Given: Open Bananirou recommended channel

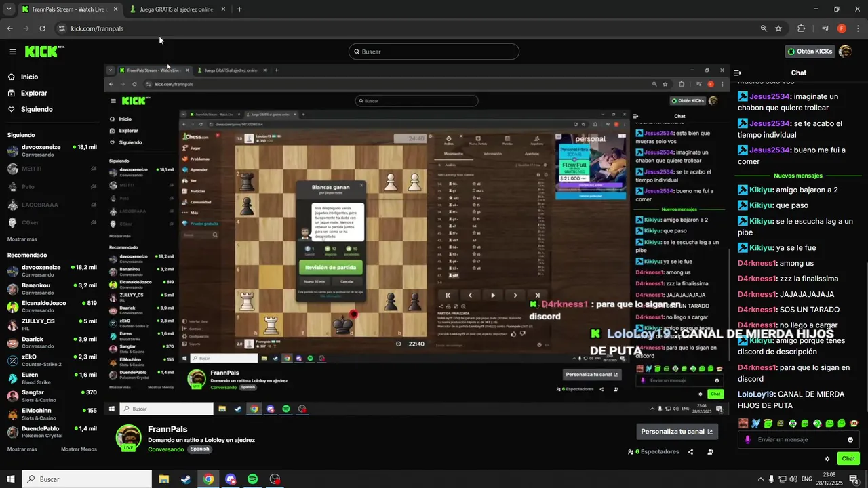Looking at the screenshot, I should (x=52, y=289).
